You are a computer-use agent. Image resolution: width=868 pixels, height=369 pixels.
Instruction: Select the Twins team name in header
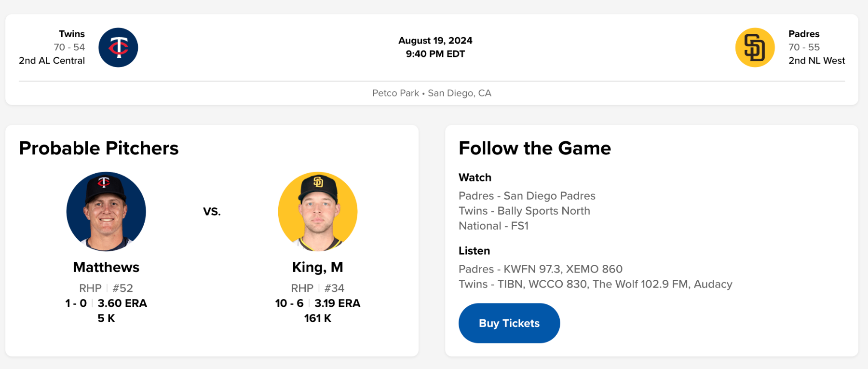[72, 34]
